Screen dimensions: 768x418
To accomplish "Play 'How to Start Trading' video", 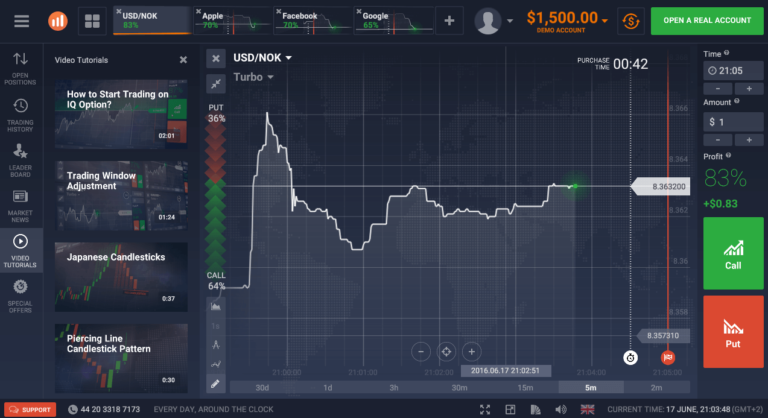I will point(121,114).
